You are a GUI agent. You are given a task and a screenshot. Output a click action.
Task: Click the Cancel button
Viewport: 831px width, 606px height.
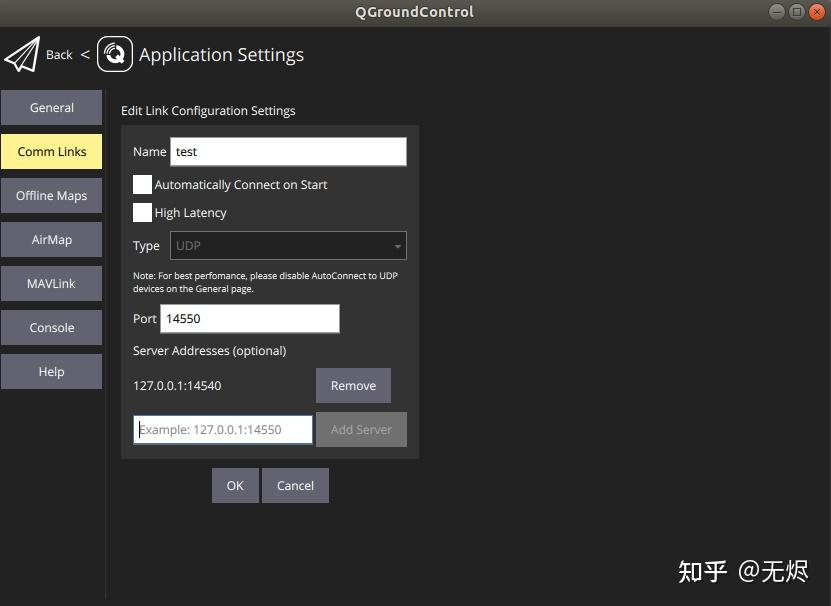[x=295, y=485]
